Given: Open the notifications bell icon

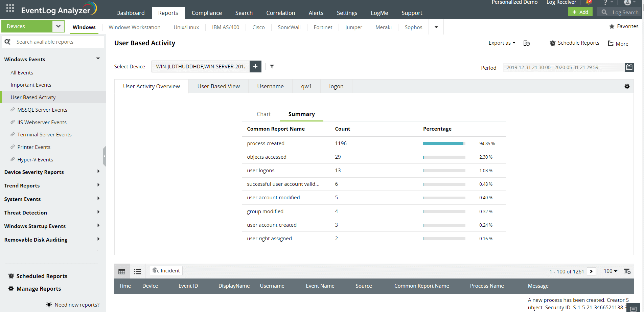Looking at the screenshot, I should pos(588,2).
